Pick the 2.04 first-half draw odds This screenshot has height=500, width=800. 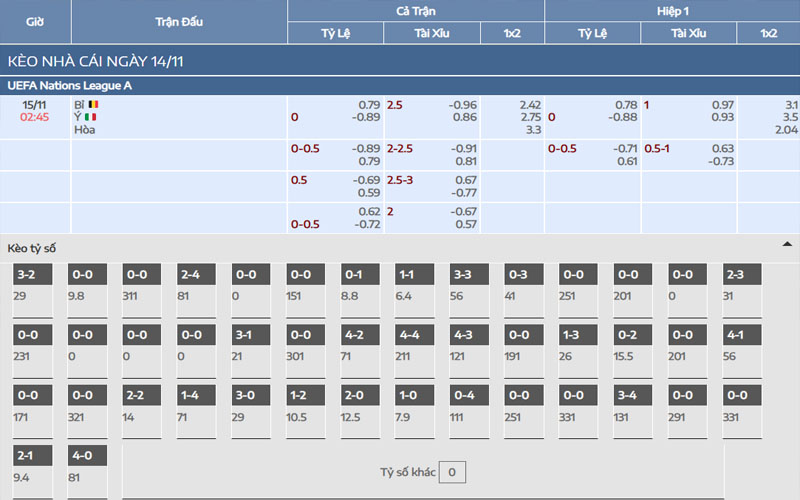pyautogui.click(x=787, y=130)
